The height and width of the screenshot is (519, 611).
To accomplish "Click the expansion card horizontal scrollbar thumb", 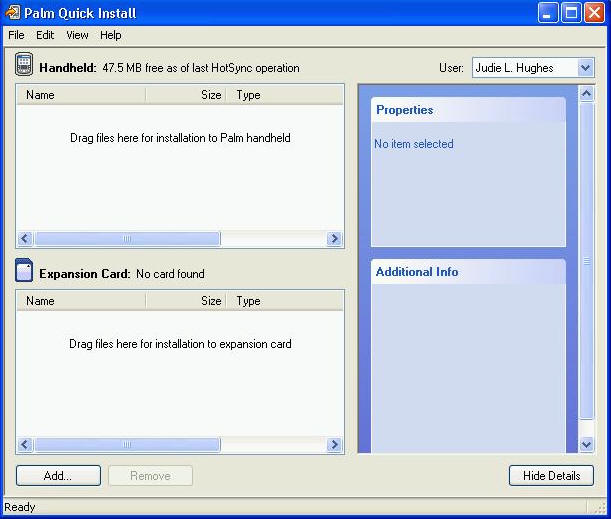I will 126,445.
